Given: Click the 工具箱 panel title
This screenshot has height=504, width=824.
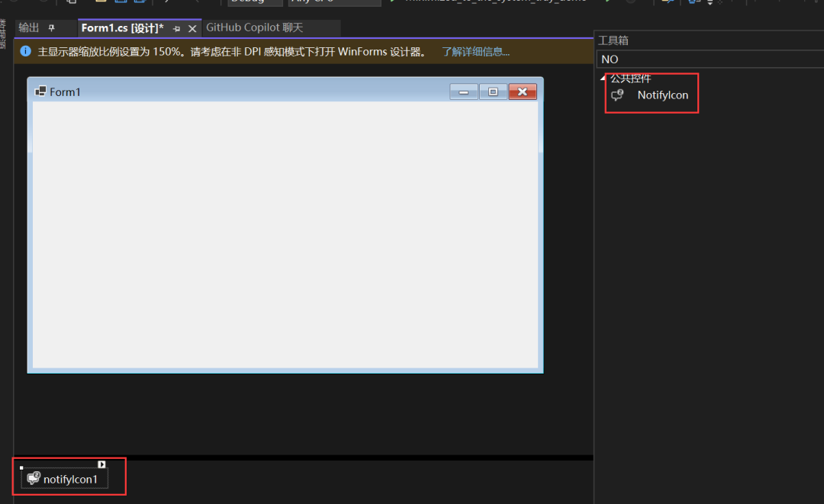Looking at the screenshot, I should (x=613, y=40).
